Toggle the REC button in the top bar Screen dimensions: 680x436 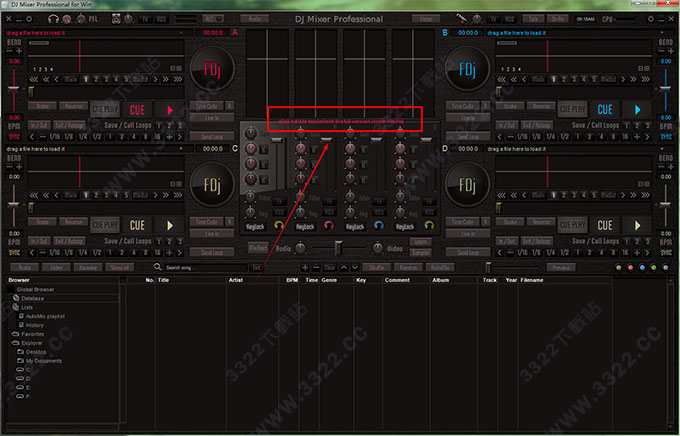(212, 19)
